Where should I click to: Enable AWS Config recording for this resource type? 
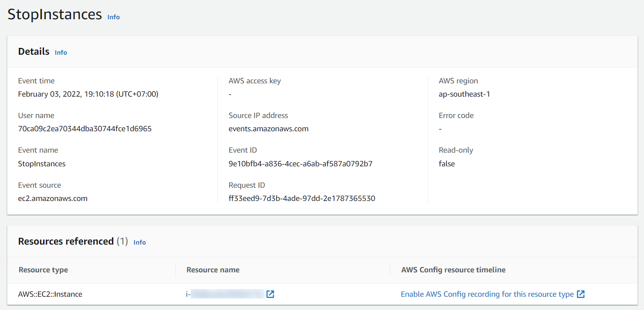click(x=487, y=294)
